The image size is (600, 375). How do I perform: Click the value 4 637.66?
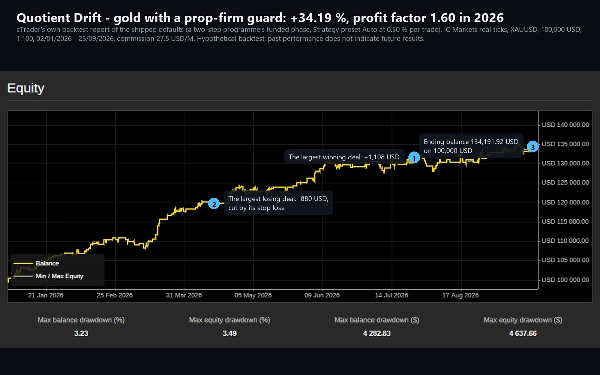pyautogui.click(x=523, y=333)
